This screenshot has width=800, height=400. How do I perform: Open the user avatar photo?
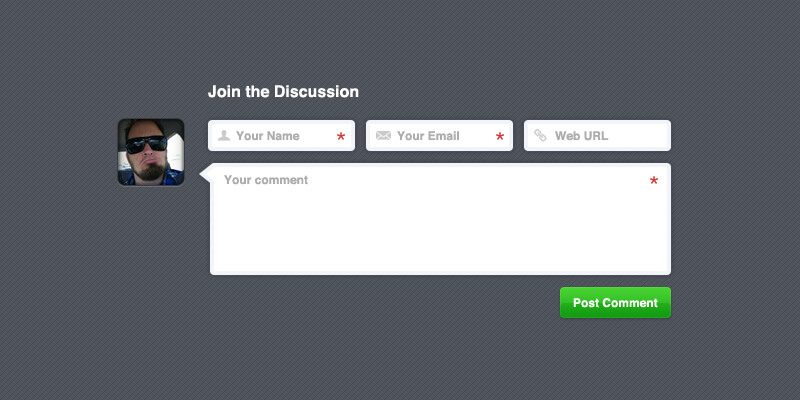(x=151, y=152)
